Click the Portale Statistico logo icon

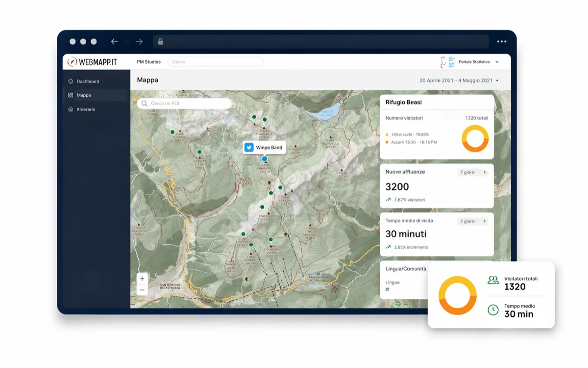pyautogui.click(x=447, y=62)
